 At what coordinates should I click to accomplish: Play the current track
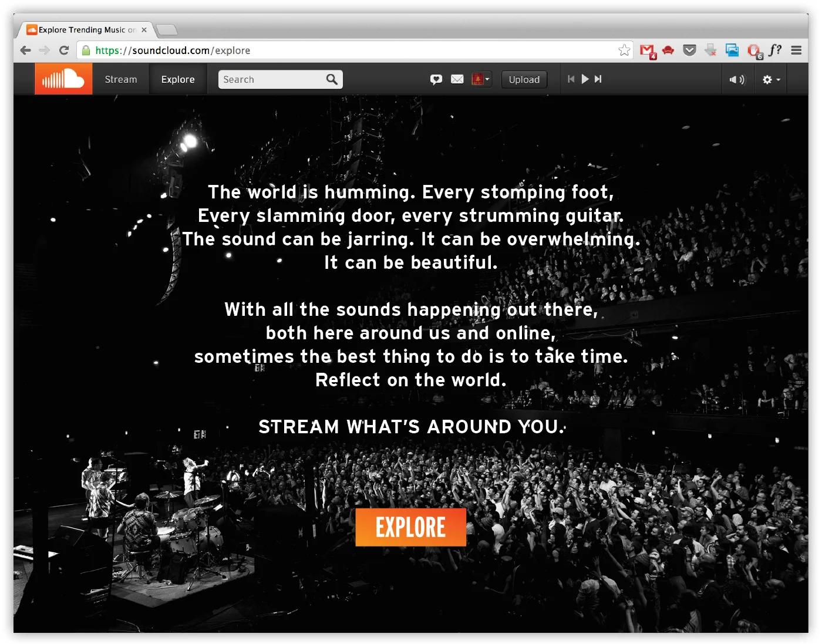coord(585,79)
